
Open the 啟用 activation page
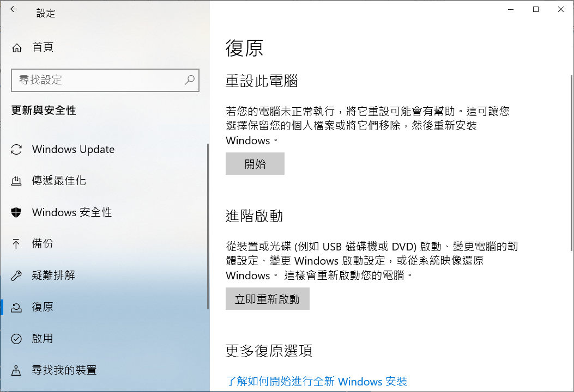tap(43, 338)
